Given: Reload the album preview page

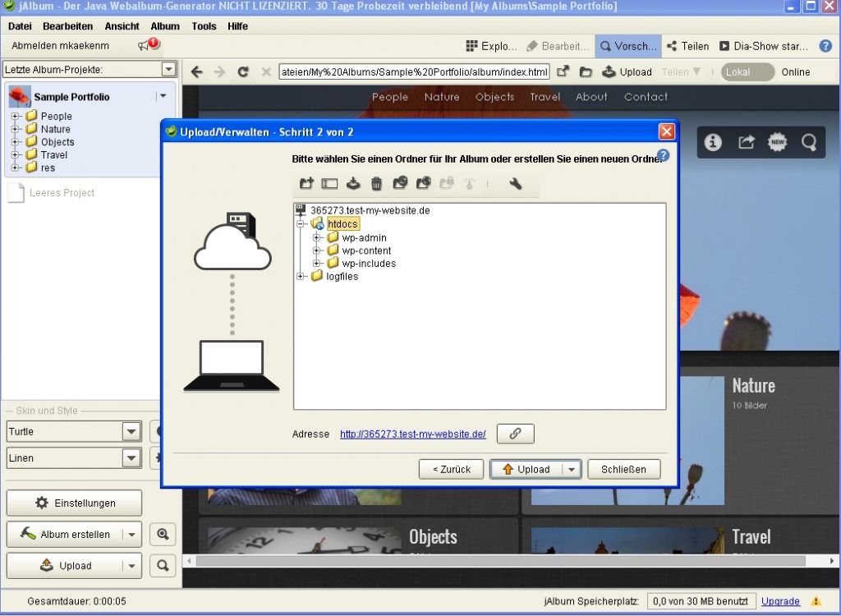Looking at the screenshot, I should click(x=243, y=72).
